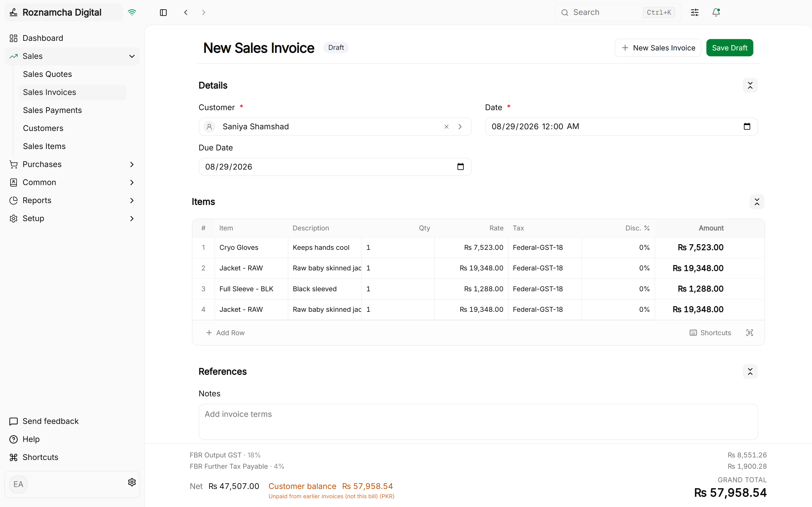This screenshot has width=812, height=507.
Task: Click the wifi connection status icon
Action: tap(132, 12)
